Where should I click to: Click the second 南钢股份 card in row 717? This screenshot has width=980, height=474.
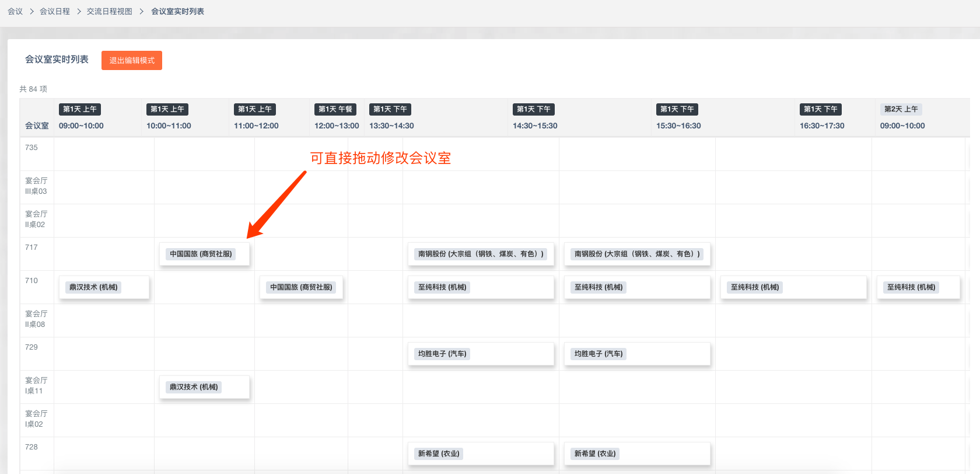point(637,254)
